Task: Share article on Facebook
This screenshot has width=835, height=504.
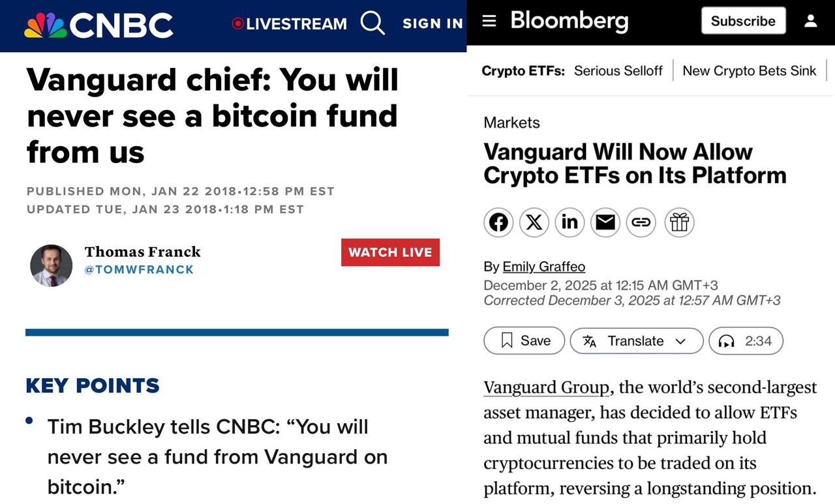Action: 498,222
